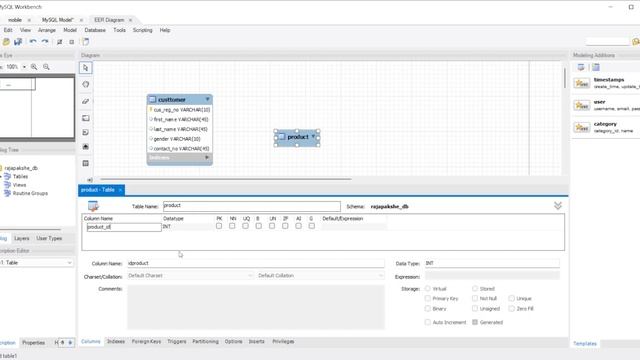The image size is (640, 360).
Task: Open the Layers sidebar tab
Action: [21, 238]
